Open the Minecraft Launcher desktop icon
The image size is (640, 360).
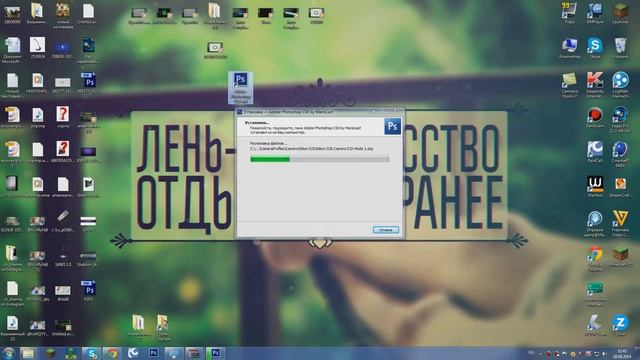[620, 13]
